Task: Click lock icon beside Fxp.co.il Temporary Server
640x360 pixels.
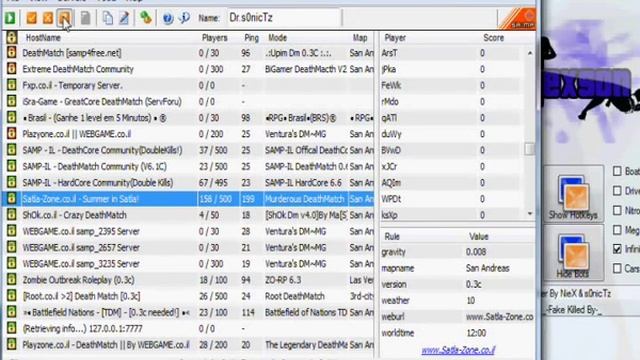Action: click(11, 85)
